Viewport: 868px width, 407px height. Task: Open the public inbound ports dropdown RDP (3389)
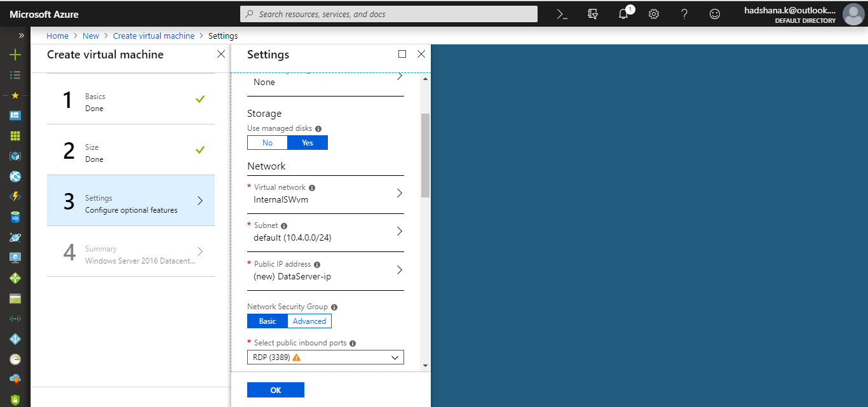pyautogui.click(x=325, y=357)
